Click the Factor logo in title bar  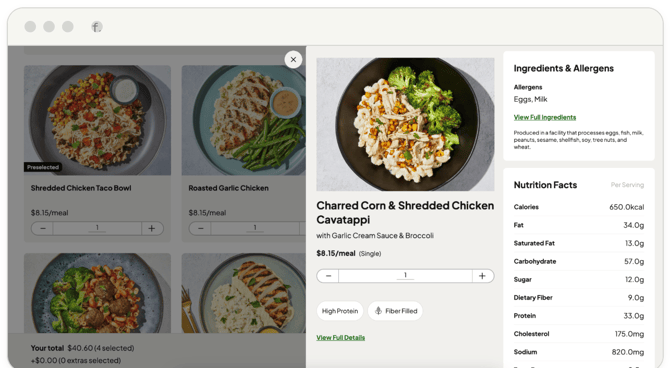click(x=97, y=27)
